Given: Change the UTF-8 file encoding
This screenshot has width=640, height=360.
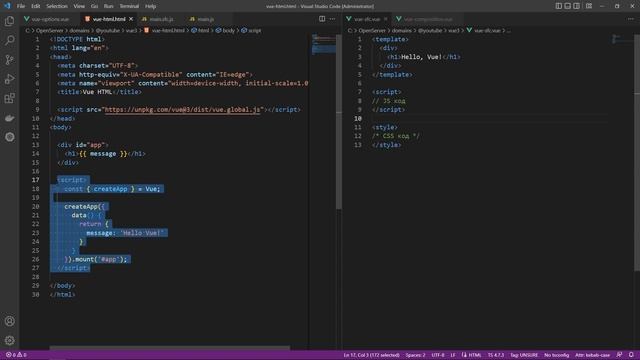Looking at the screenshot, I should click(438, 355).
